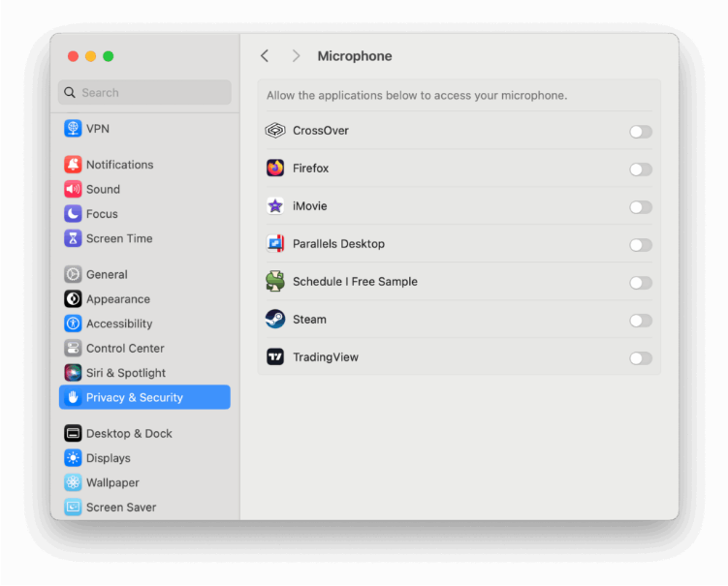
Task: Open the Appearance pane
Action: (x=144, y=298)
